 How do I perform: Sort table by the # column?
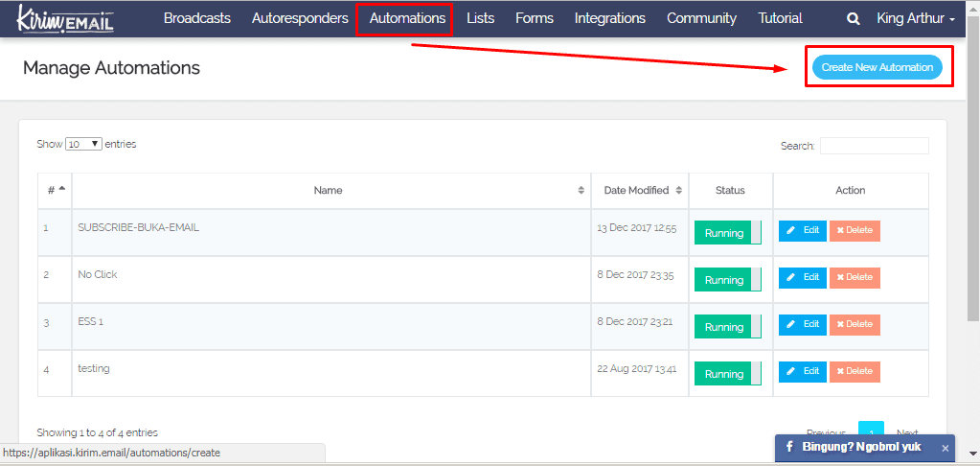coord(56,190)
